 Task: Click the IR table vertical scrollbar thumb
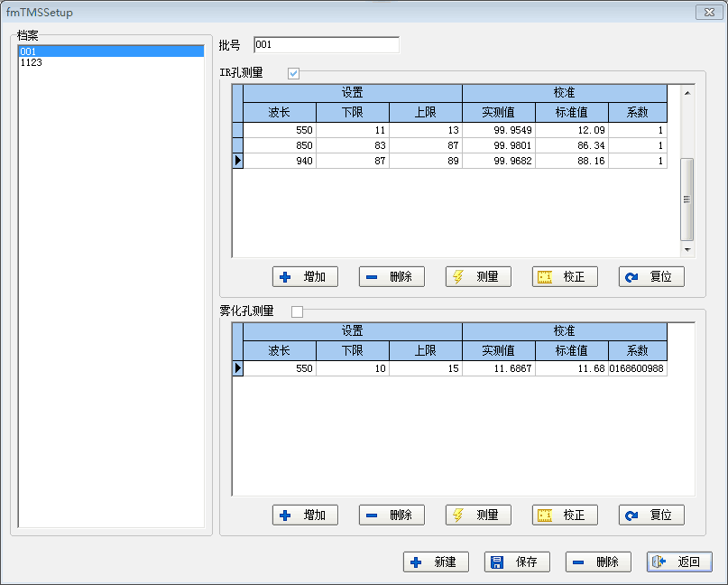tap(687, 200)
